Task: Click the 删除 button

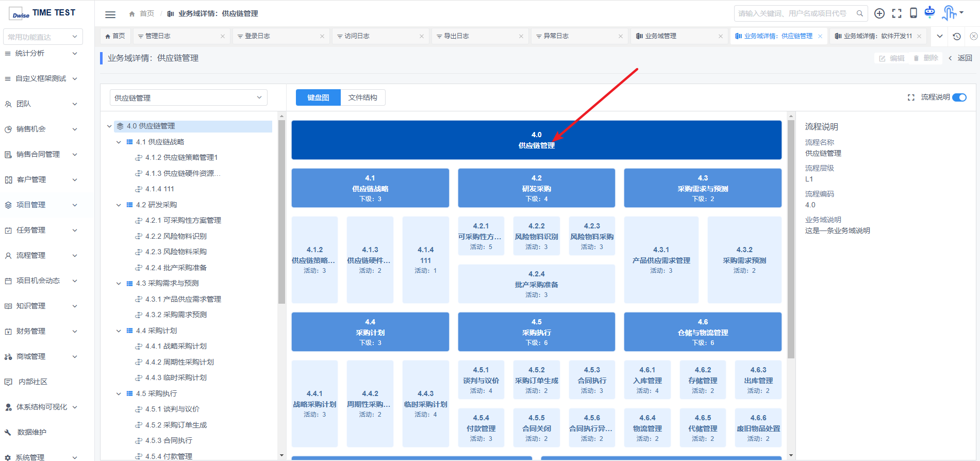Action: click(x=926, y=58)
